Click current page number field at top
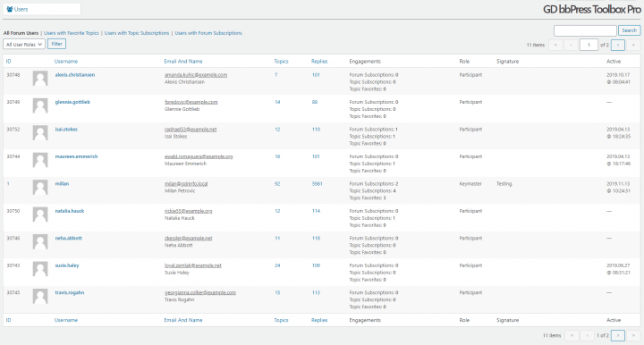Viewport: 644px width, 345px height. pos(589,45)
